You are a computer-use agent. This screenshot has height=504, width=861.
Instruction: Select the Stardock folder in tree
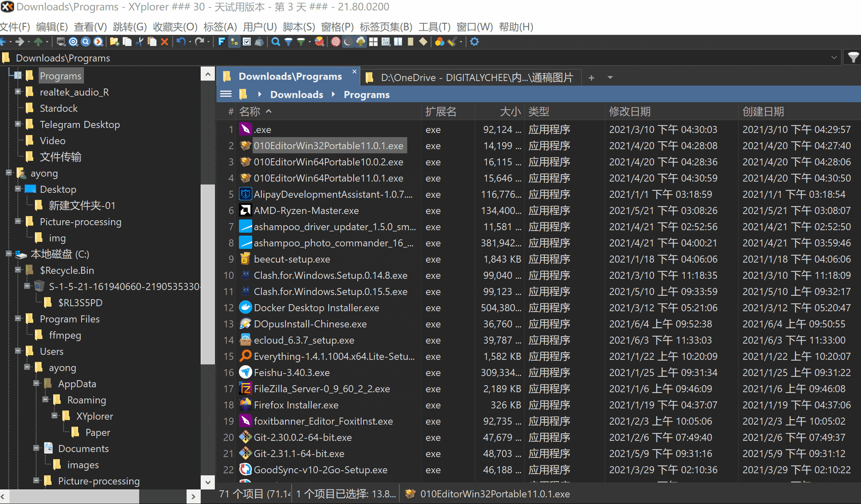pos(59,108)
